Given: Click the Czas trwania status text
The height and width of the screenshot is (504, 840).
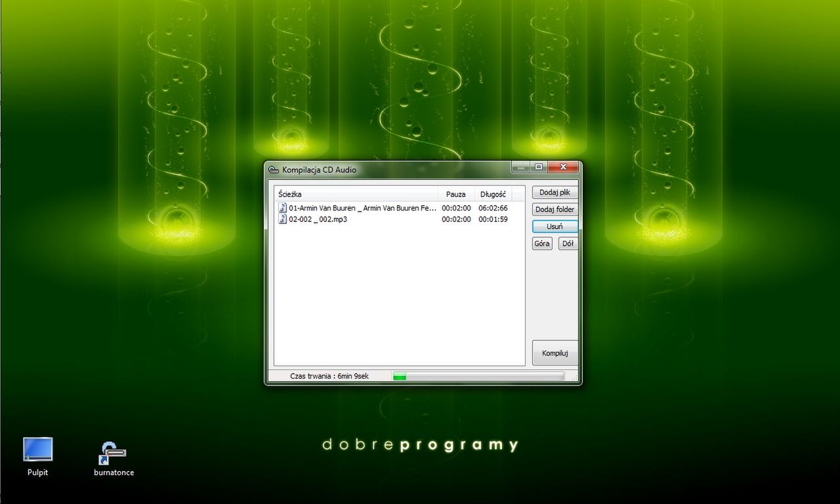Looking at the screenshot, I should coord(329,376).
